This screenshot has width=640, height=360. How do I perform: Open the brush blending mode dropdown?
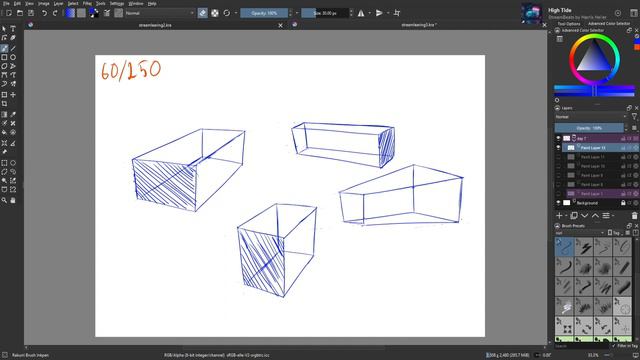(160, 13)
